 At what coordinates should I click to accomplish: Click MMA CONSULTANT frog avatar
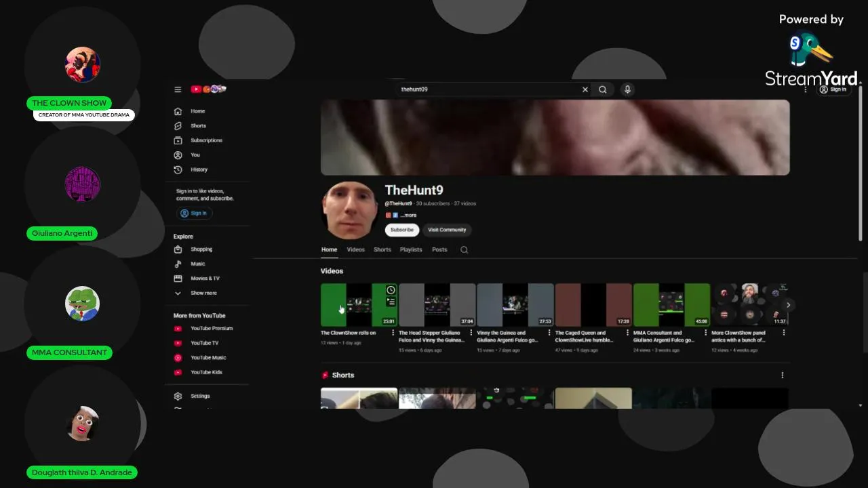click(83, 304)
